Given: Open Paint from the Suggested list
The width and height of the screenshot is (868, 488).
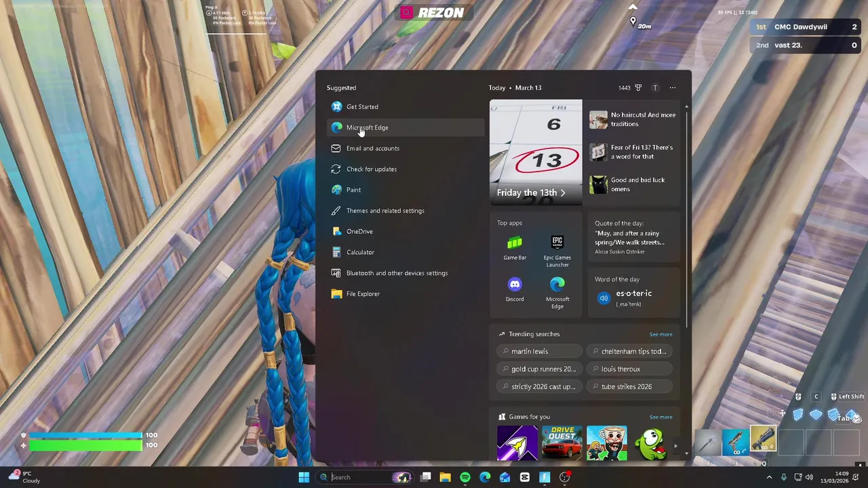Looking at the screenshot, I should pos(406,190).
